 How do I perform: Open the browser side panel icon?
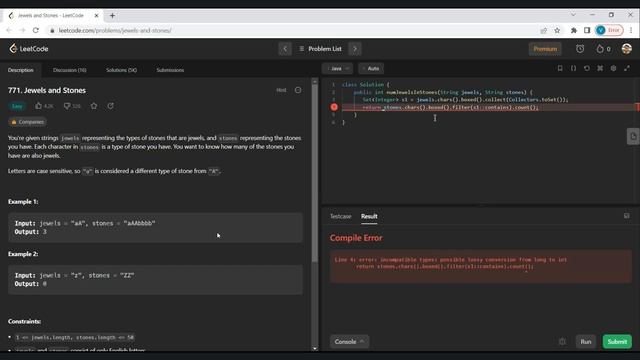coord(587,30)
